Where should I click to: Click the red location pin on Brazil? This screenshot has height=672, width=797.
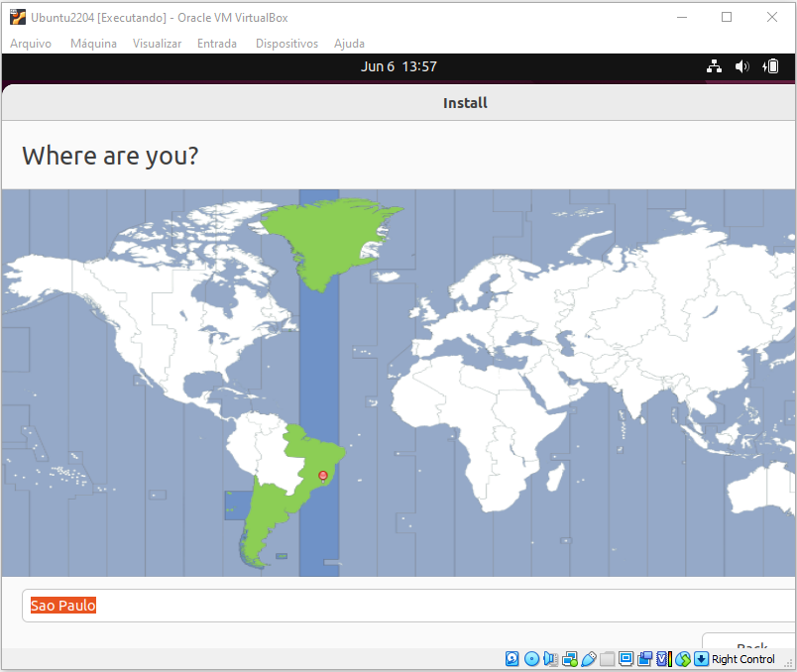[x=323, y=476]
